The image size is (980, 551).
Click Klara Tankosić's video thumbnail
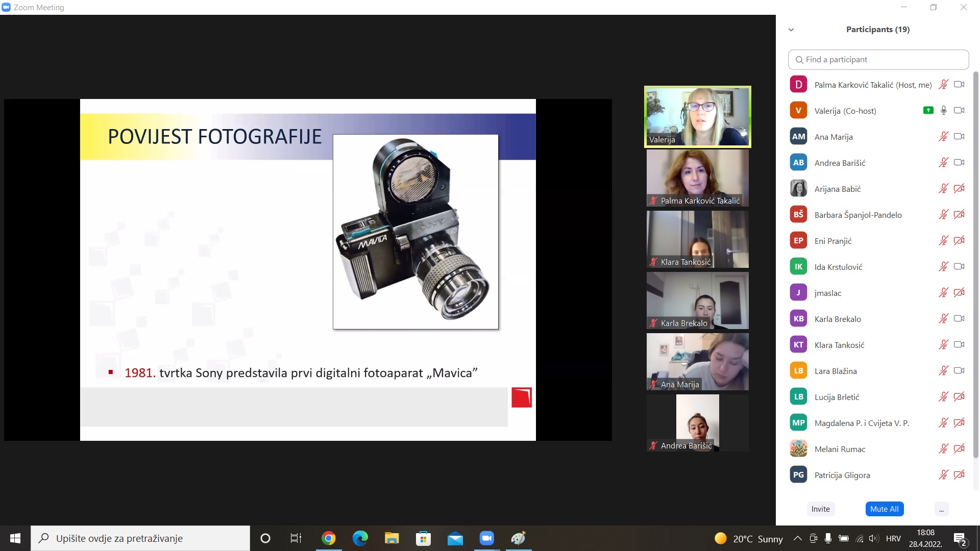[x=697, y=239]
